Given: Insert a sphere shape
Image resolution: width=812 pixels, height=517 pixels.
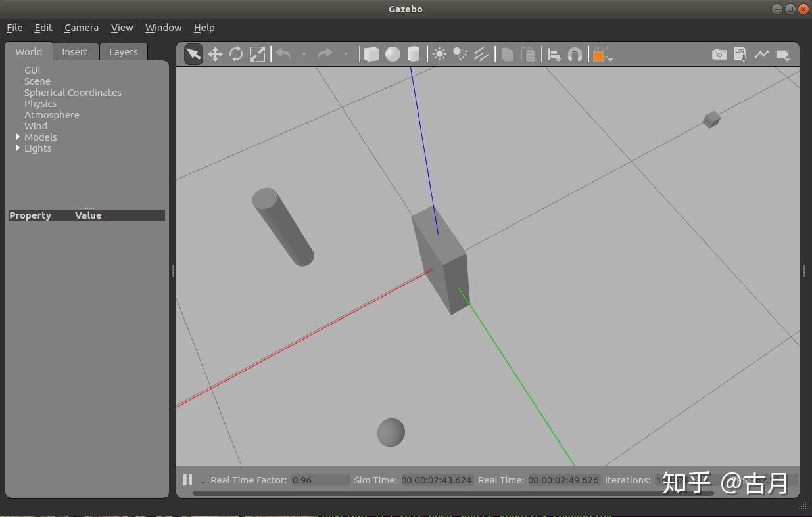Looking at the screenshot, I should click(393, 54).
